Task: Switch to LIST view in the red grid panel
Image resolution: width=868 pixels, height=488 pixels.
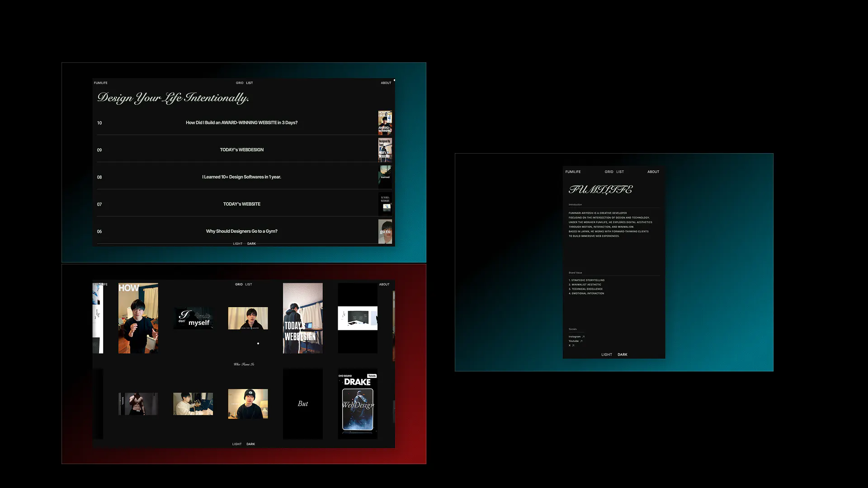Action: pyautogui.click(x=249, y=285)
